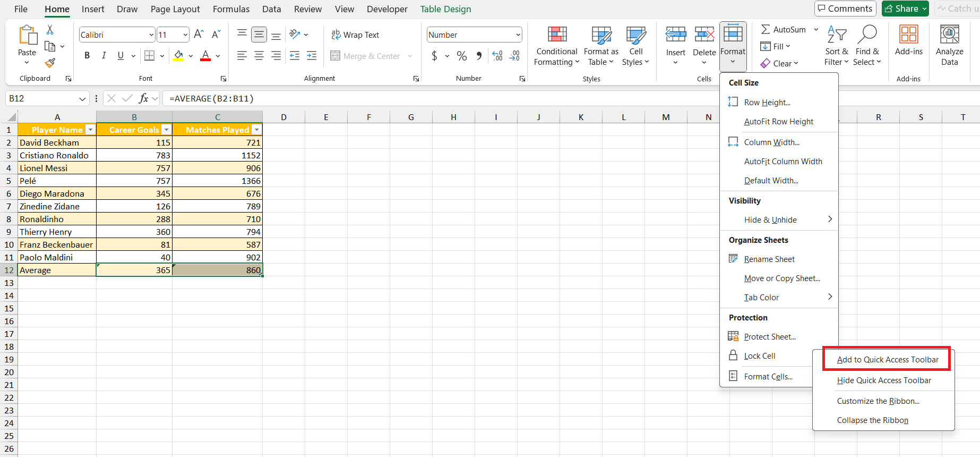Open Cell Styles gallery
Image resolution: width=980 pixels, height=457 pixels.
click(x=636, y=46)
